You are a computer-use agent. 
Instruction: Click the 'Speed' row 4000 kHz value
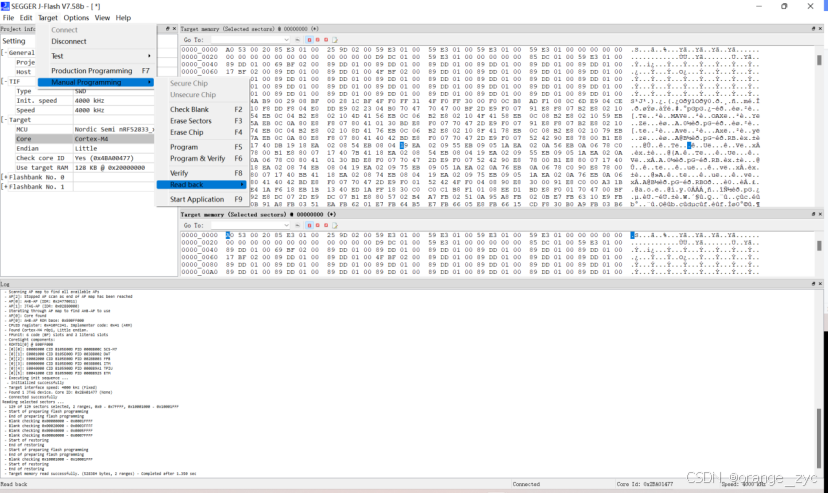pyautogui.click(x=89, y=110)
